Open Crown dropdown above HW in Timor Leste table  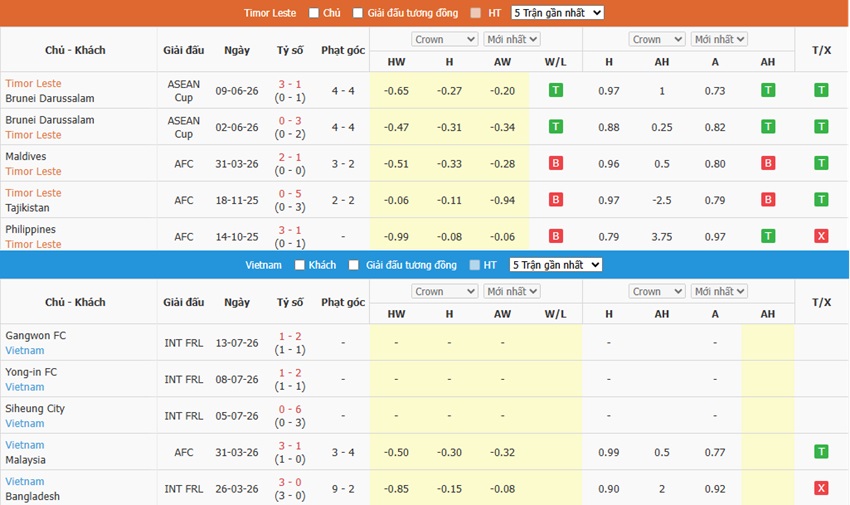(x=445, y=39)
